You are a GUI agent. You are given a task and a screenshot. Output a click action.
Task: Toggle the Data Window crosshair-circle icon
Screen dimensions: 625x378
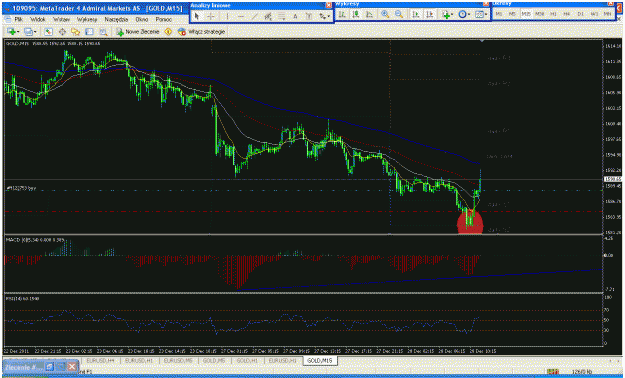coord(62,32)
